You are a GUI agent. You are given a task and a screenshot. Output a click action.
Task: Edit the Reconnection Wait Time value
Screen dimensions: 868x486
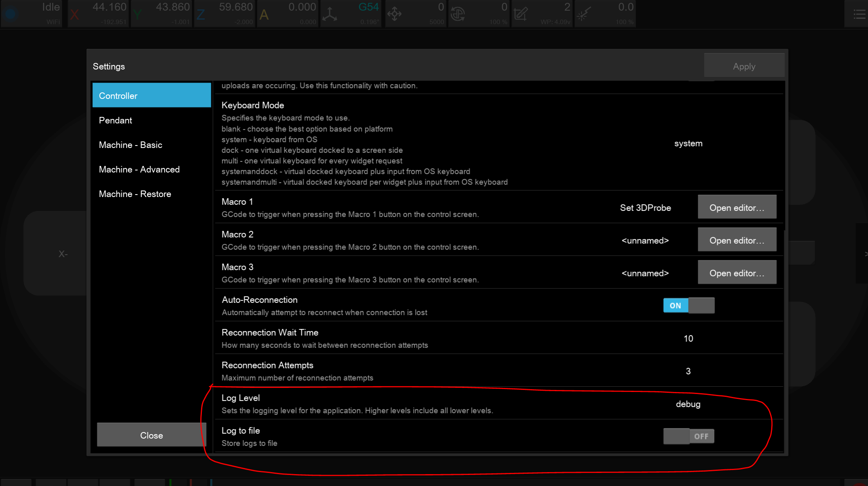click(688, 338)
